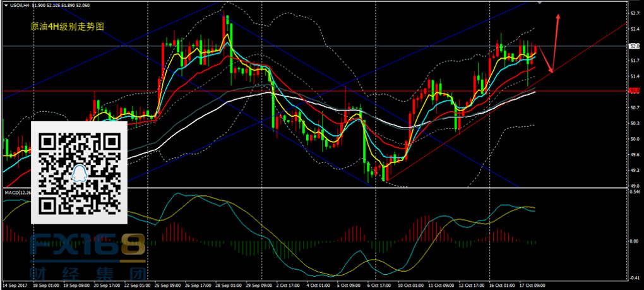644x290 pixels.
Task: Select the red horizontal support line
Action: click(316, 91)
